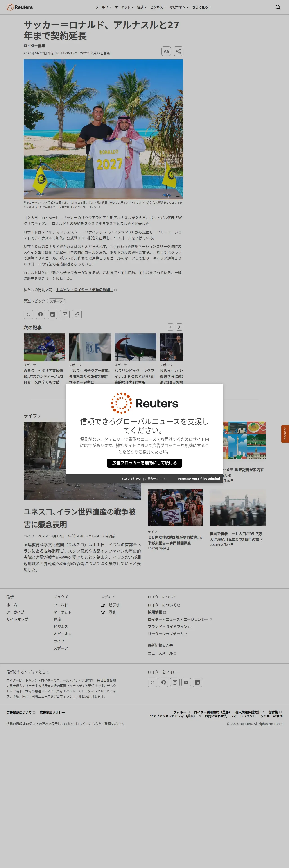The height and width of the screenshot is (868, 289).
Task: Open お問い合わせ先 link in footer
Action: 216,716
